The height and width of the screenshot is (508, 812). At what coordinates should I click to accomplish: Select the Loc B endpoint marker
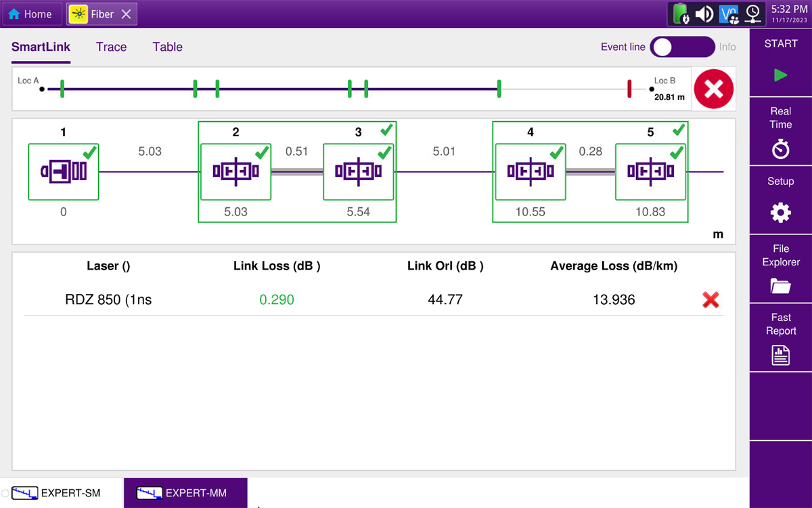click(651, 87)
